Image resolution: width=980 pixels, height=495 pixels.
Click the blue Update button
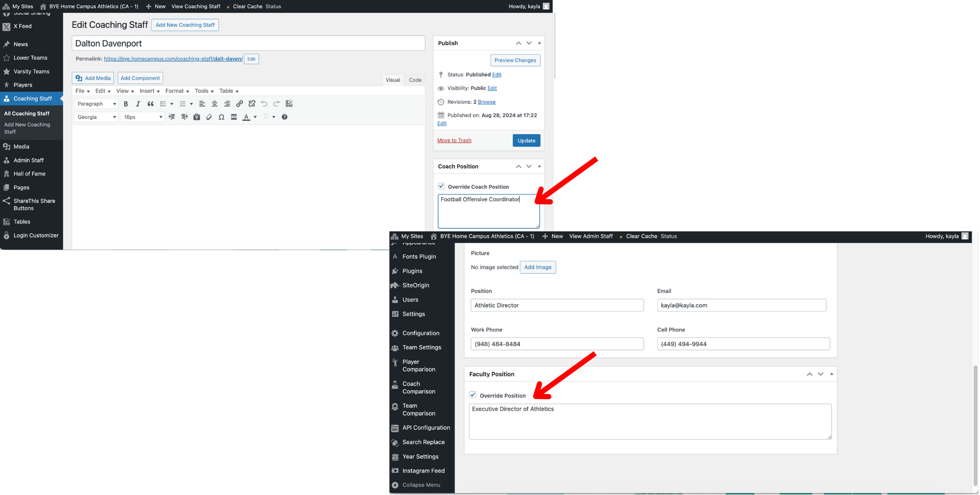pos(526,141)
